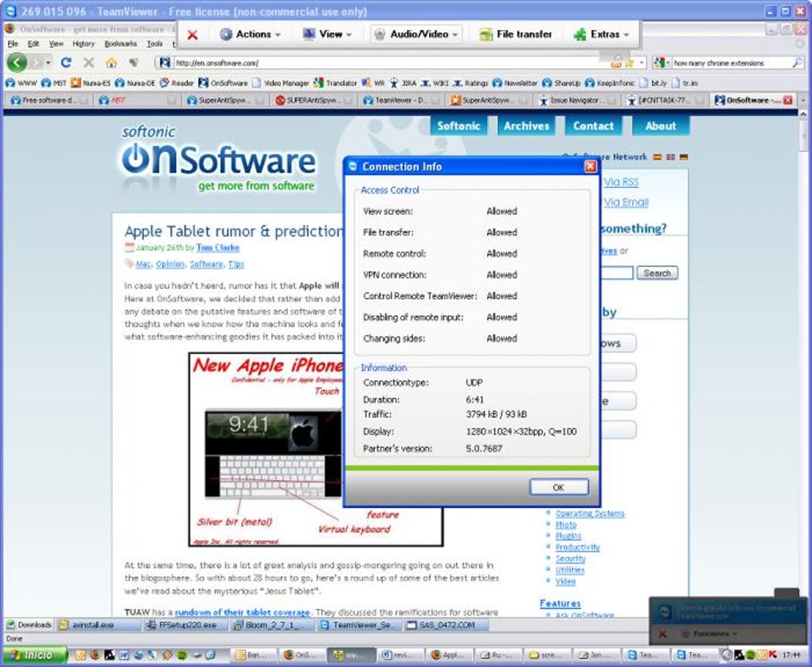This screenshot has height=667, width=812.
Task: Click the Softonic nav tab on the page
Action: [459, 126]
